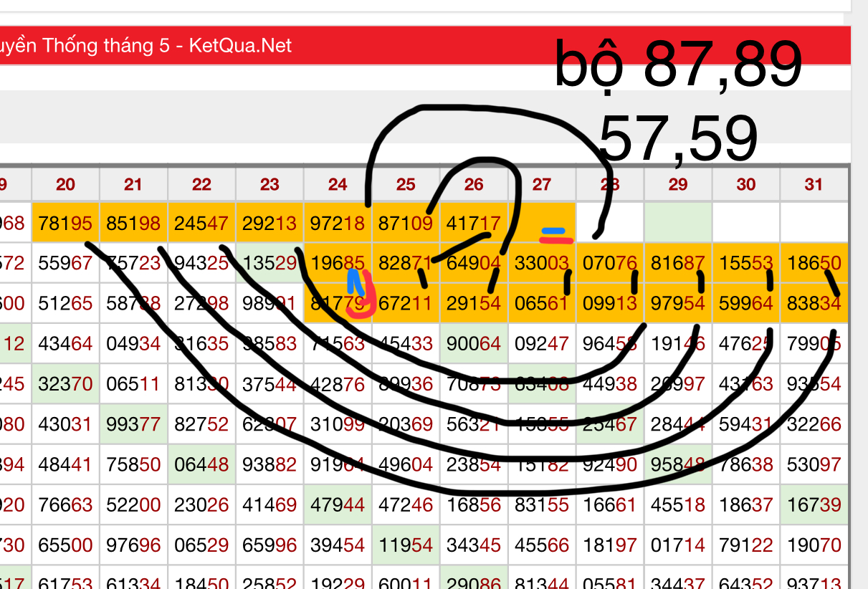This screenshot has height=589, width=868.
Task: Click the day 20 column header
Action: (65, 185)
